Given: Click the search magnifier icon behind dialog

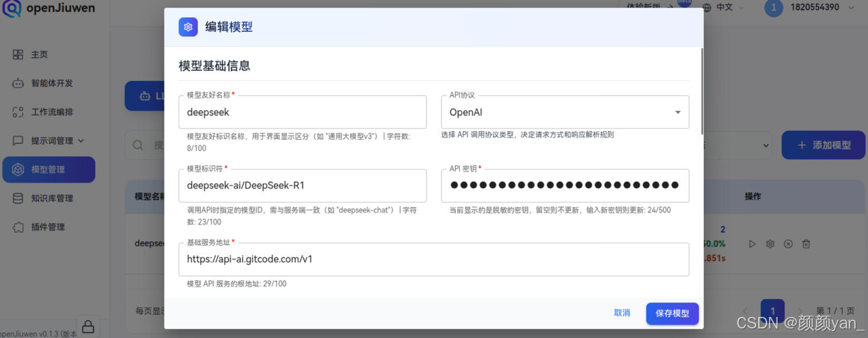Looking at the screenshot, I should [138, 145].
